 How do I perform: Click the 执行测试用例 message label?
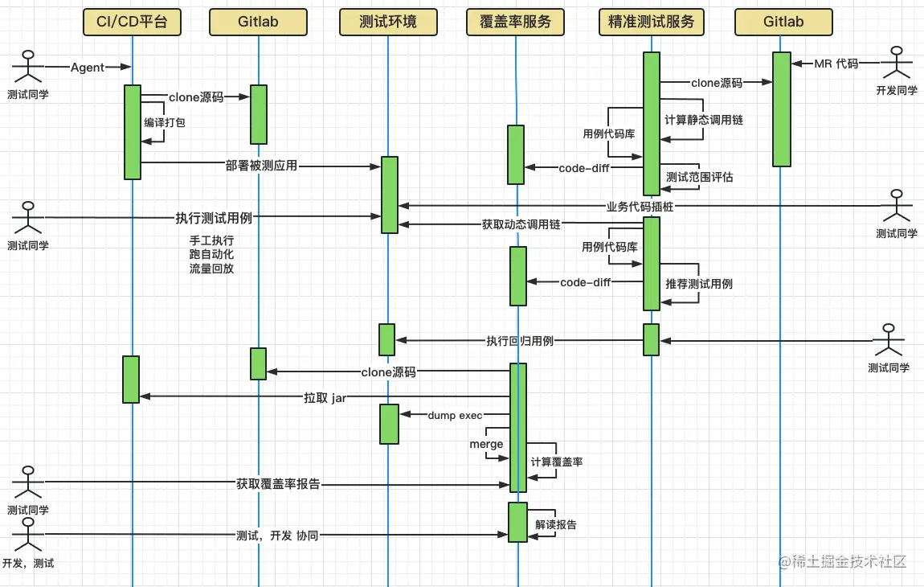pos(214,218)
